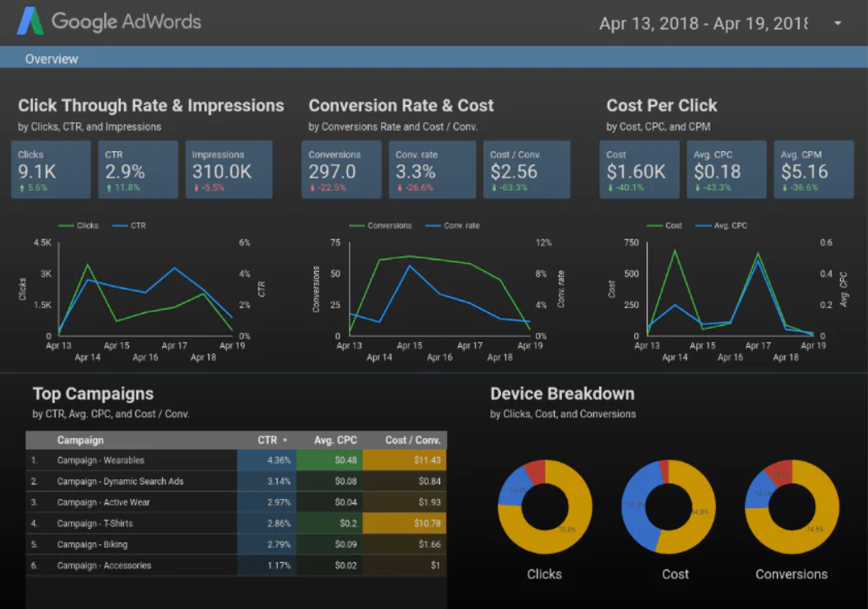Screen dimensions: 868x609
Task: Click the 2.97% CTR cell
Action: (x=267, y=502)
